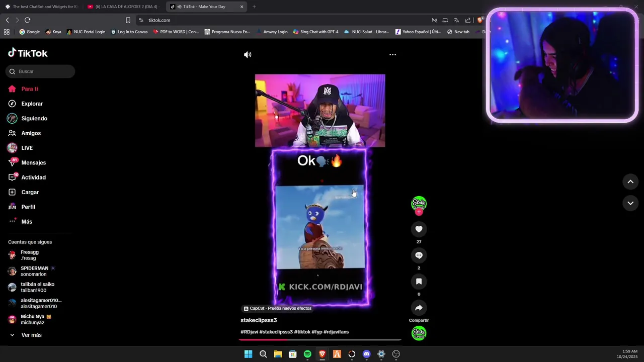Open the three-dot video options menu
The height and width of the screenshot is (362, 644).
tap(392, 55)
